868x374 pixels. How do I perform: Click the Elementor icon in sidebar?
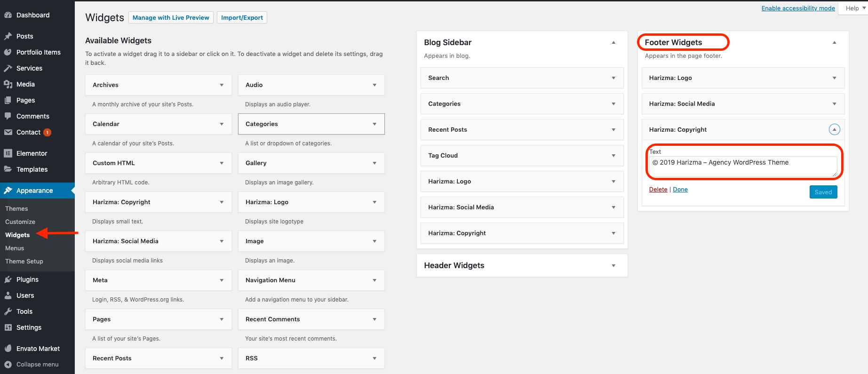tap(8, 153)
